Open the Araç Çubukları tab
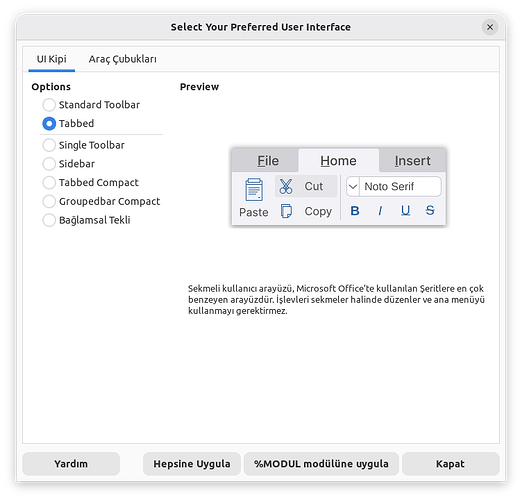Viewport: 522px width, 500px height. pos(122,59)
